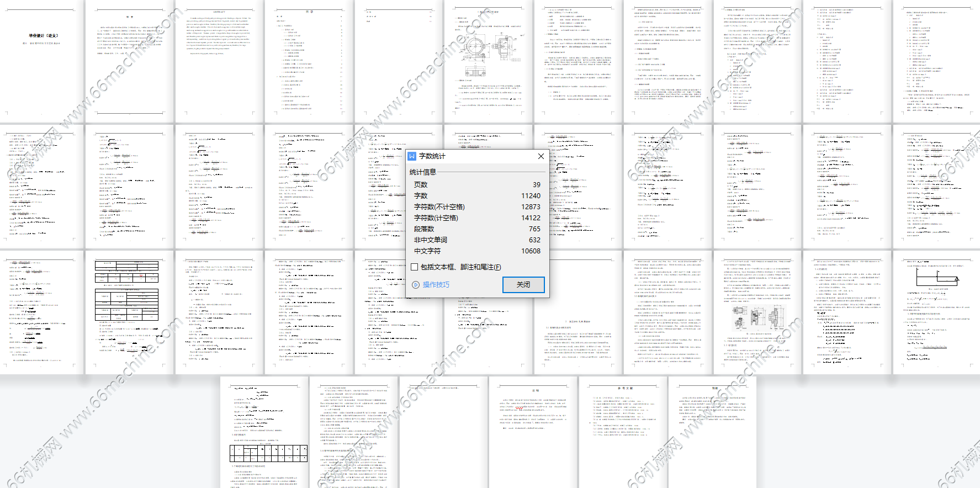980x488 pixels.
Task: Enable 包括文本框、脚注和尾注 checkbox
Action: click(414, 267)
